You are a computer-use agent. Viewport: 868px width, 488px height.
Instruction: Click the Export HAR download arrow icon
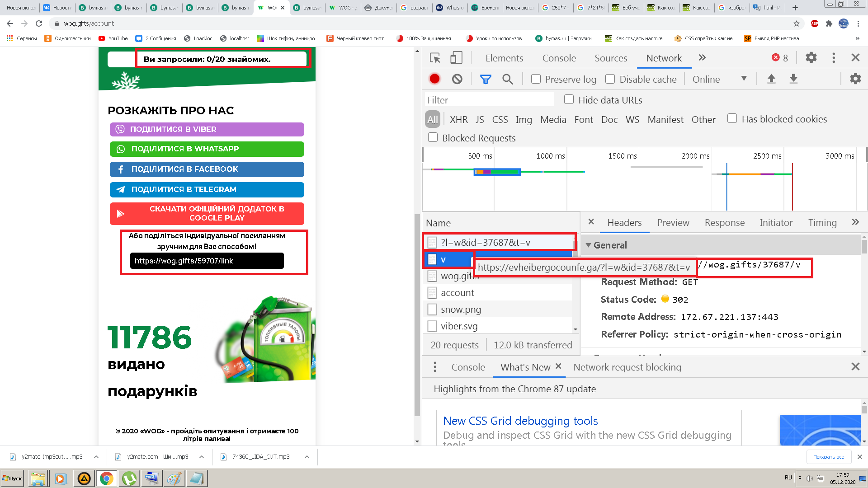[793, 79]
